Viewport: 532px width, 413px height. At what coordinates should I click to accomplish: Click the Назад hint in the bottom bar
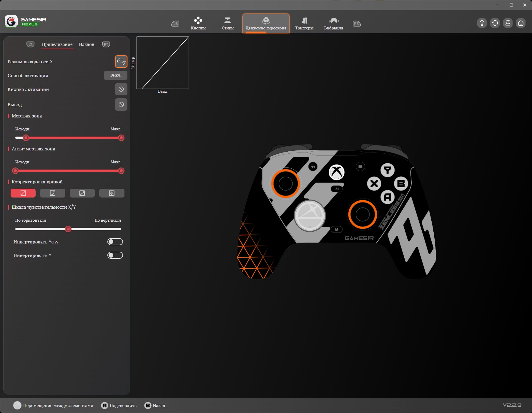tap(155, 406)
